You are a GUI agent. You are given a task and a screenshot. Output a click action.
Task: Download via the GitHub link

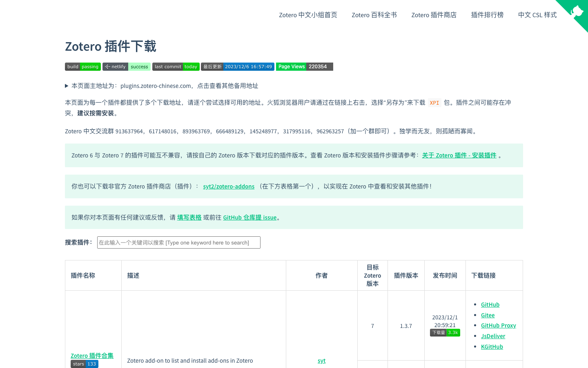coord(490,305)
